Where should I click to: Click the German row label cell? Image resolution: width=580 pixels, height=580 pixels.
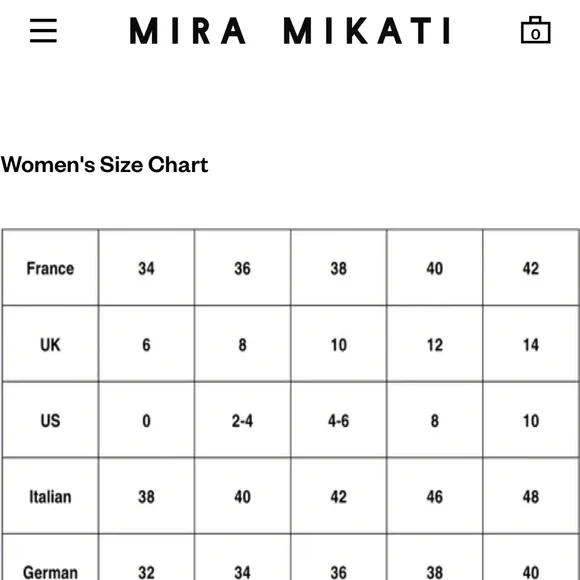click(x=50, y=557)
